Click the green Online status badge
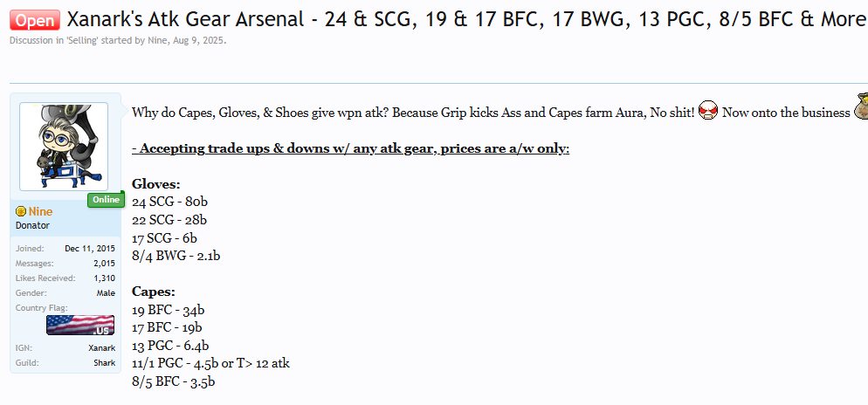 coord(103,201)
